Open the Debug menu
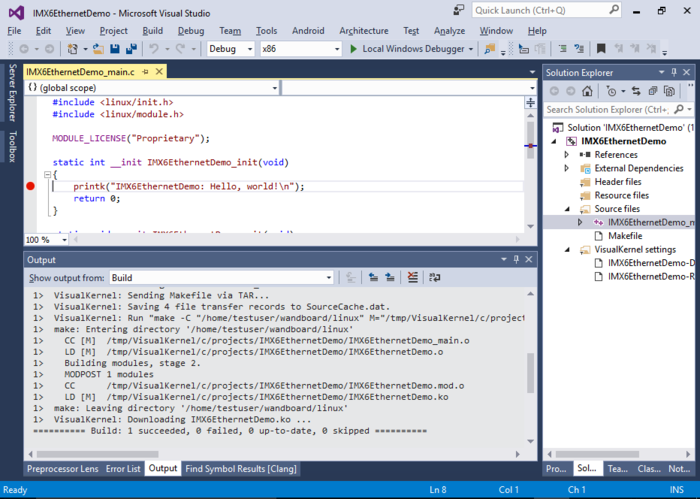Viewport: 700px width, 499px height. tap(191, 31)
